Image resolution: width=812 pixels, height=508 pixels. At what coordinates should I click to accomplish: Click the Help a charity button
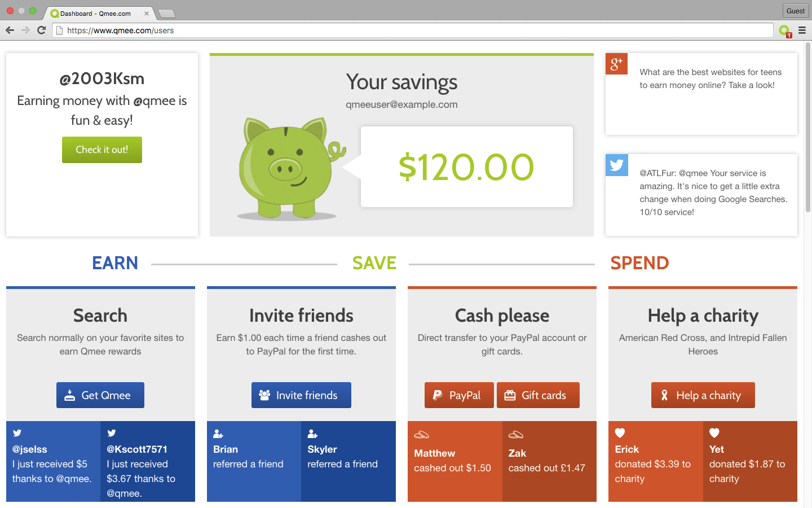[703, 395]
